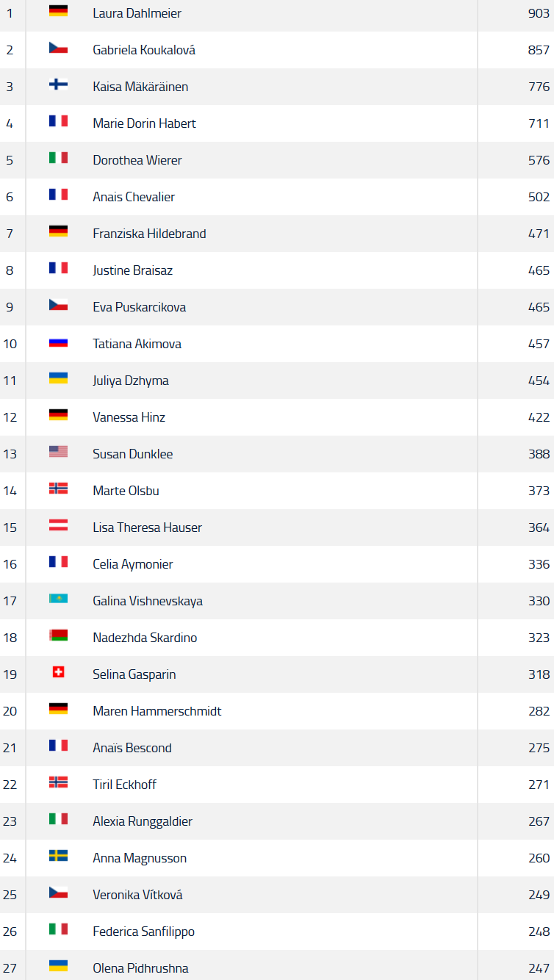554x980 pixels.
Task: Click the German flag beside Laura Dahlmeier
Action: (58, 11)
